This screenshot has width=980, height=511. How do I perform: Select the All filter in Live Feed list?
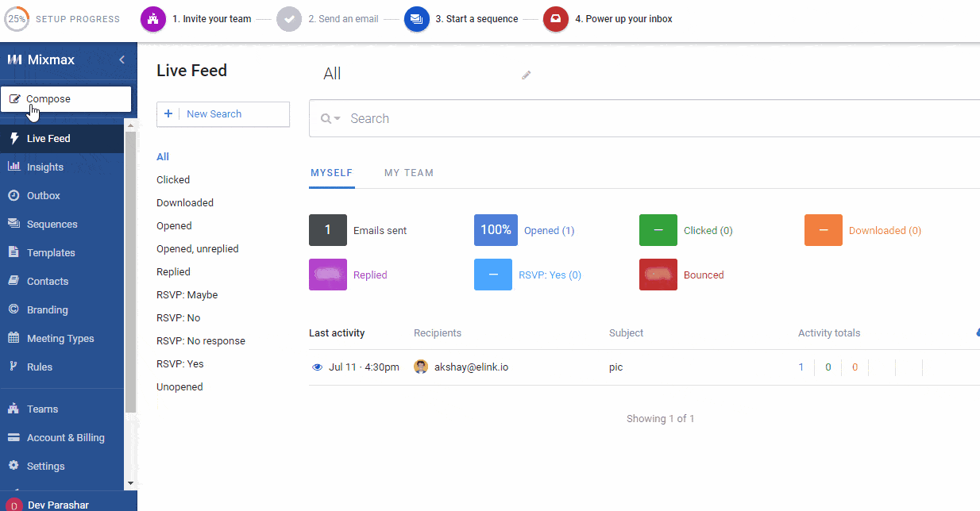pos(163,157)
